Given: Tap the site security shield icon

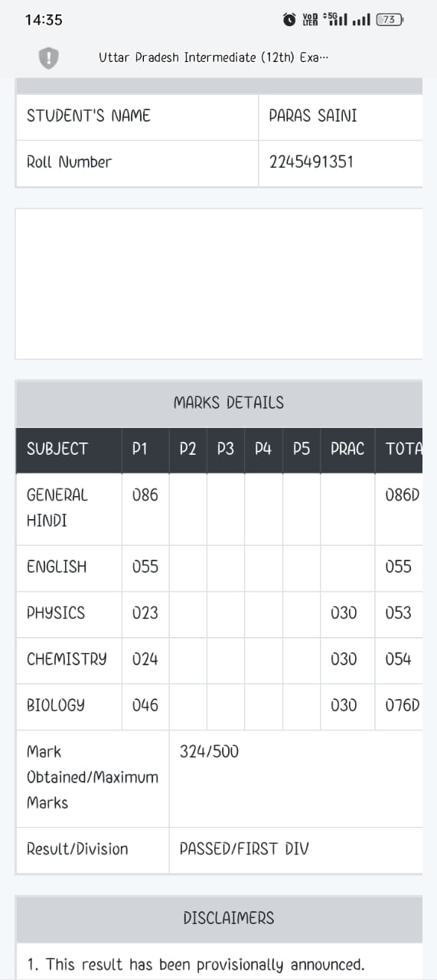Looking at the screenshot, I should (49, 57).
